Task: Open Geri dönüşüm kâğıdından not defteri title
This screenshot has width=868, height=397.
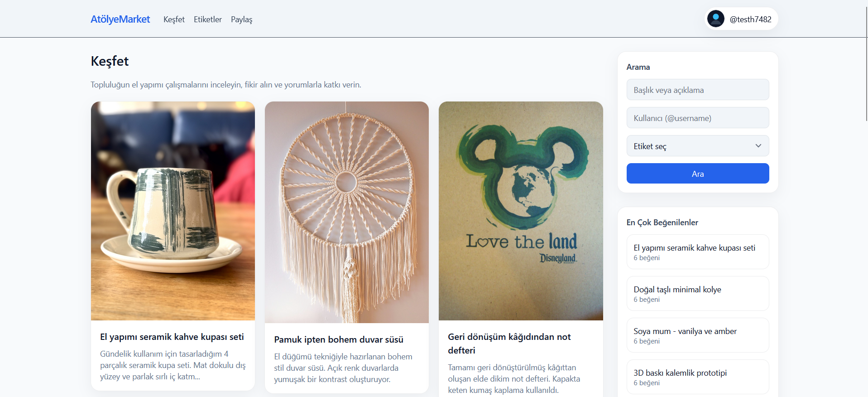Action: [509, 344]
